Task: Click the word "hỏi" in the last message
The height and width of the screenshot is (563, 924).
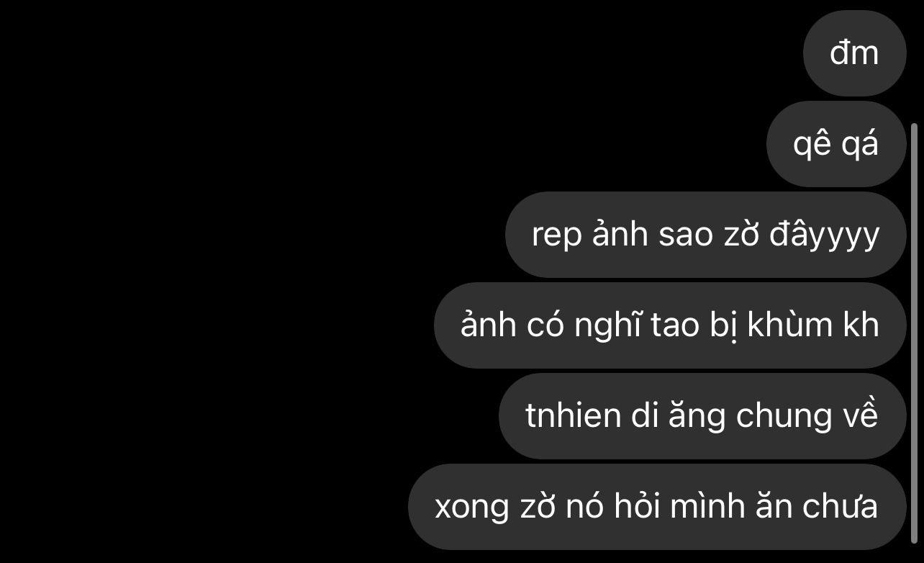Action: (638, 507)
